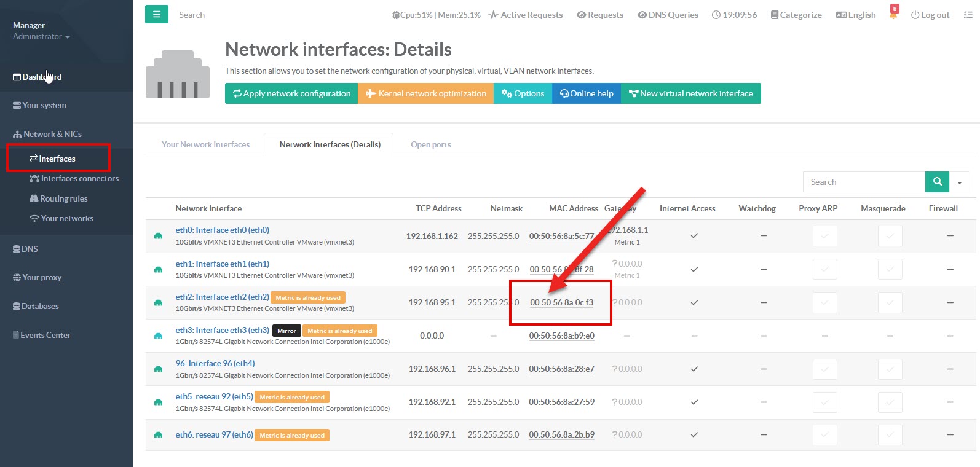Switch to the Open ports tab
The width and height of the screenshot is (980, 467).
pyautogui.click(x=430, y=145)
